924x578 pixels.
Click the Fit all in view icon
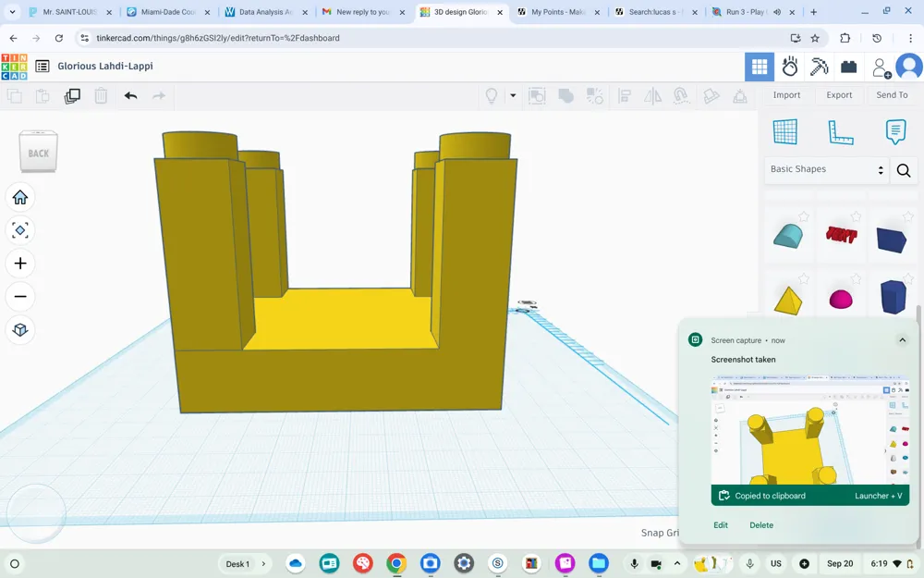pos(20,230)
